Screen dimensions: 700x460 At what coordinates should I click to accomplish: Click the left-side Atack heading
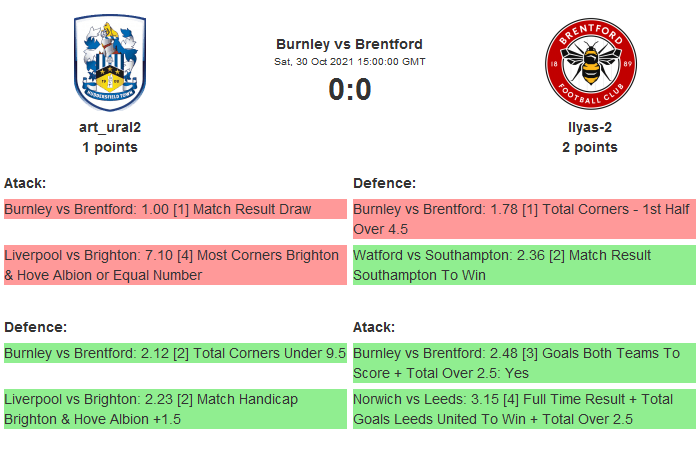(25, 183)
